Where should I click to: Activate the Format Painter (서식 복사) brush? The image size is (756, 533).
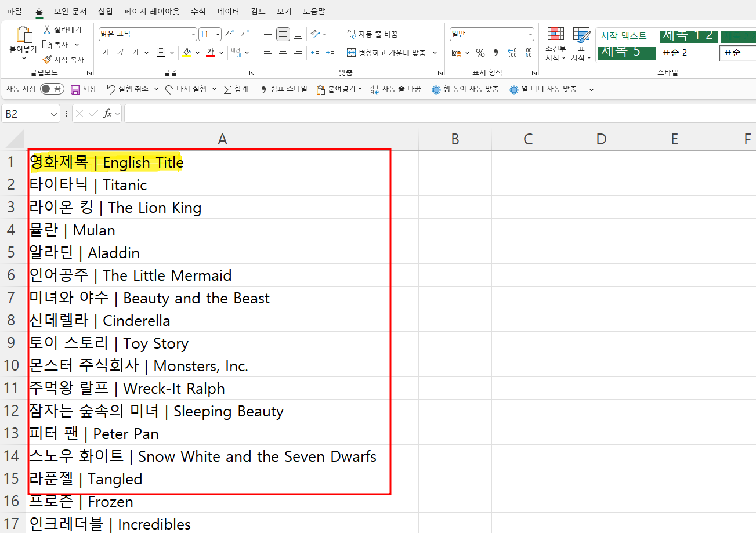(x=48, y=59)
